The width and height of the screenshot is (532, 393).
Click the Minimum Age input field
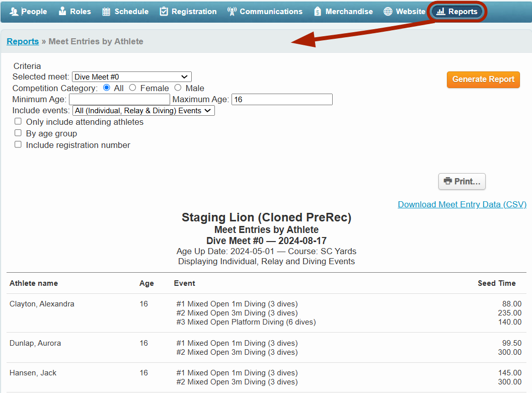point(119,100)
